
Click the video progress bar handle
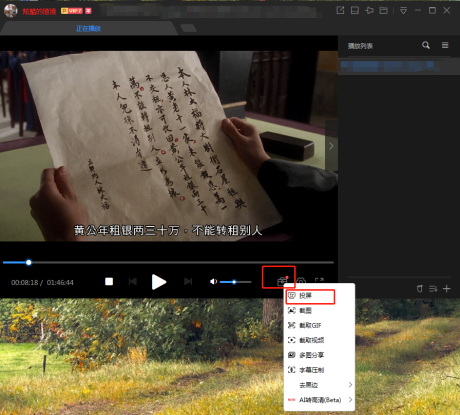pyautogui.click(x=29, y=262)
